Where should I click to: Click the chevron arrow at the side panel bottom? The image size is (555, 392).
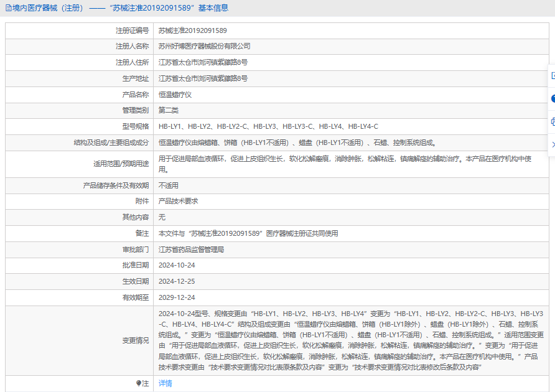point(553,144)
